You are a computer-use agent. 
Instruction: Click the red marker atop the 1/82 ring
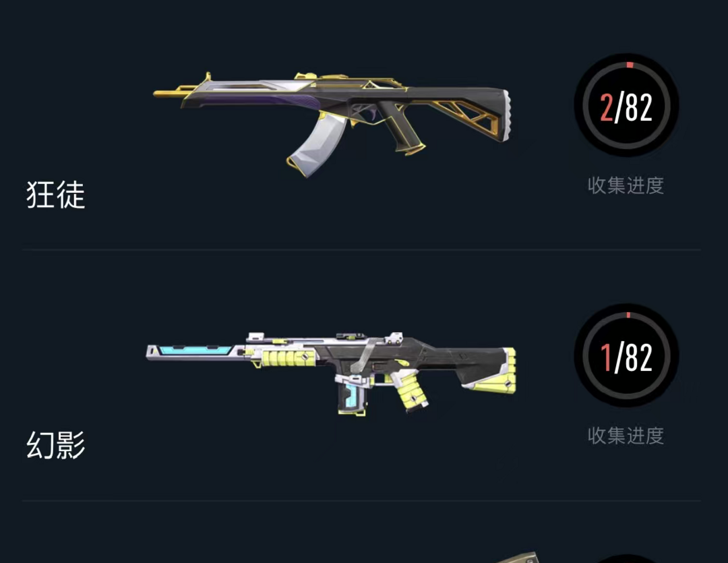point(628,315)
